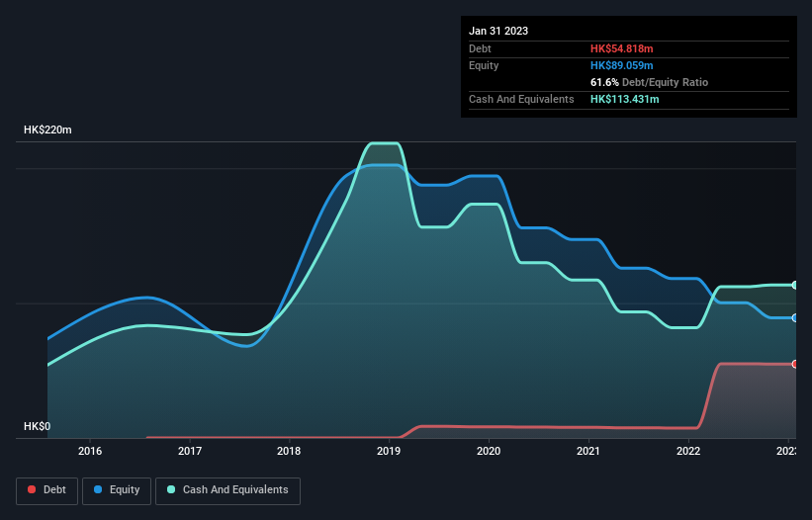812x520 pixels.
Task: Click the HK$220m y-axis label
Action: tap(47, 130)
